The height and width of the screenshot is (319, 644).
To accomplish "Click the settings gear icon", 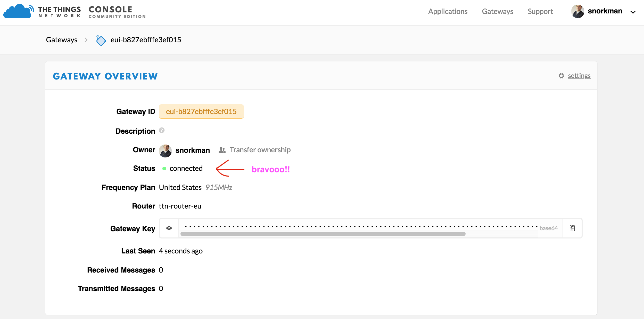I will click(x=561, y=76).
